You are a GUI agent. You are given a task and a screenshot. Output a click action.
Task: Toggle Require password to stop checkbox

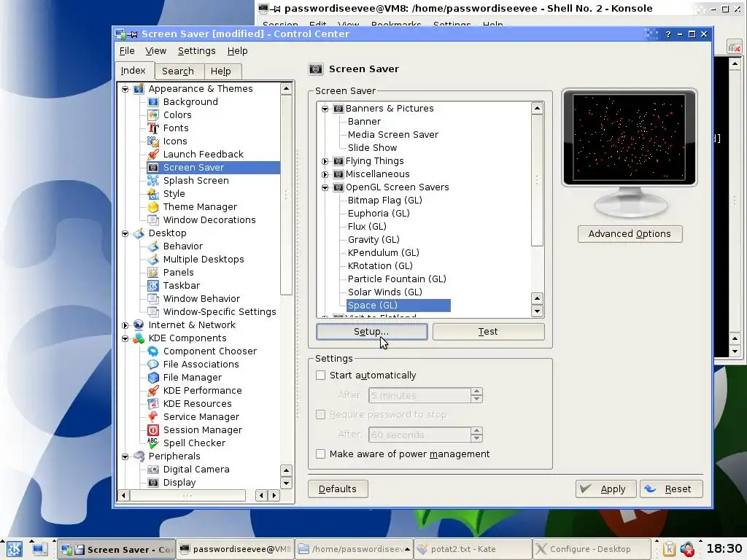click(x=321, y=415)
